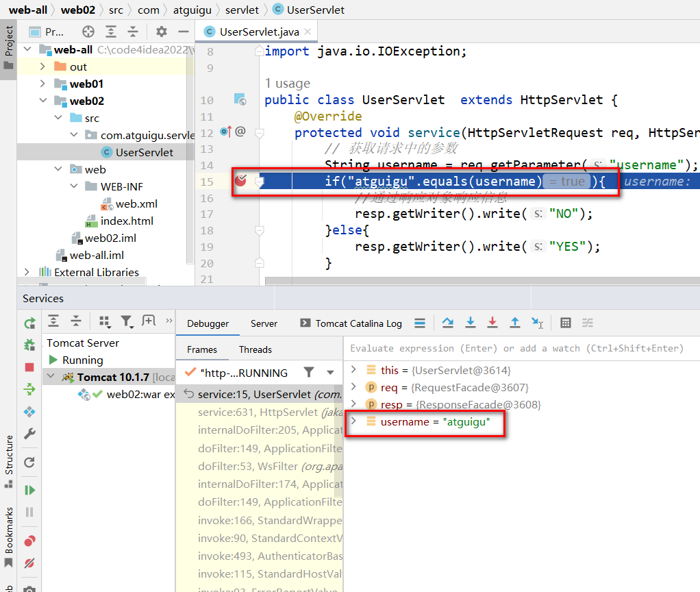Open the thread selector dropdown arrow

click(x=330, y=372)
